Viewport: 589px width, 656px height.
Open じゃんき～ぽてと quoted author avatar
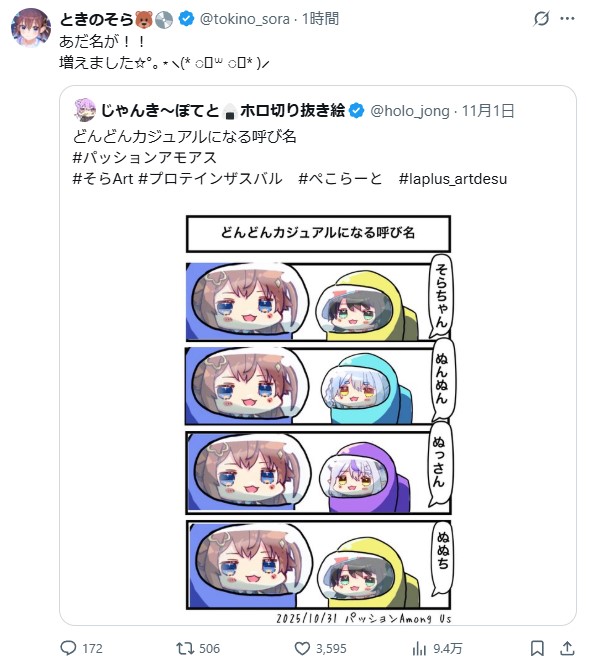[x=85, y=110]
